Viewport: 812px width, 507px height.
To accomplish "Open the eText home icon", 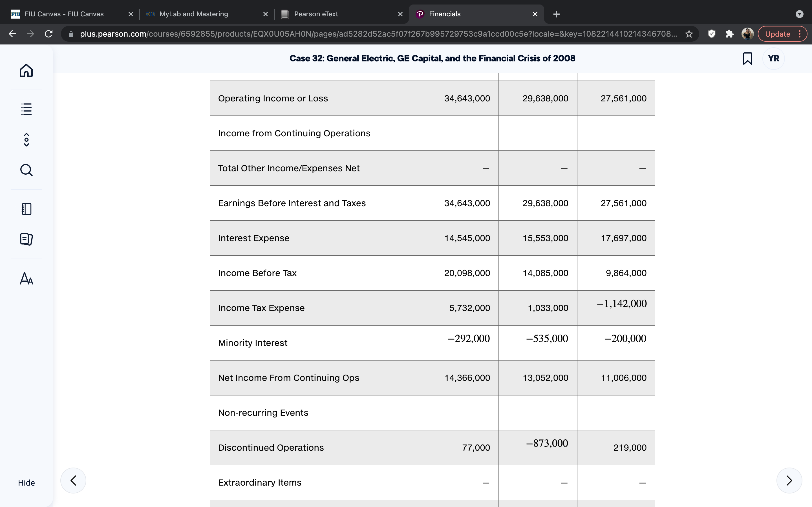I will point(26,70).
